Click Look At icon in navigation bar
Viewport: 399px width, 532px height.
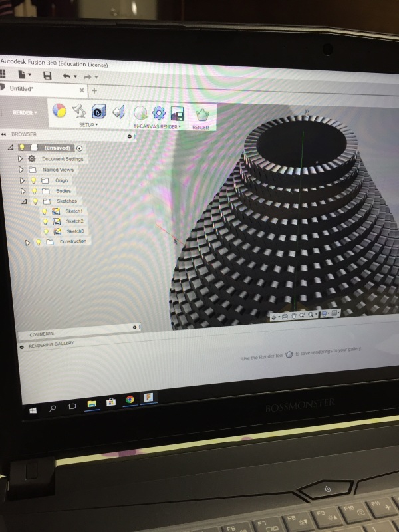coord(285,317)
